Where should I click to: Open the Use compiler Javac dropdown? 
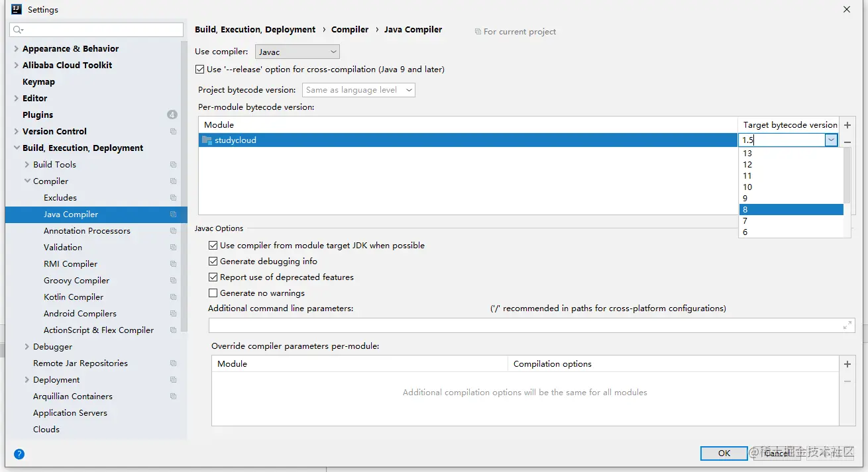298,52
